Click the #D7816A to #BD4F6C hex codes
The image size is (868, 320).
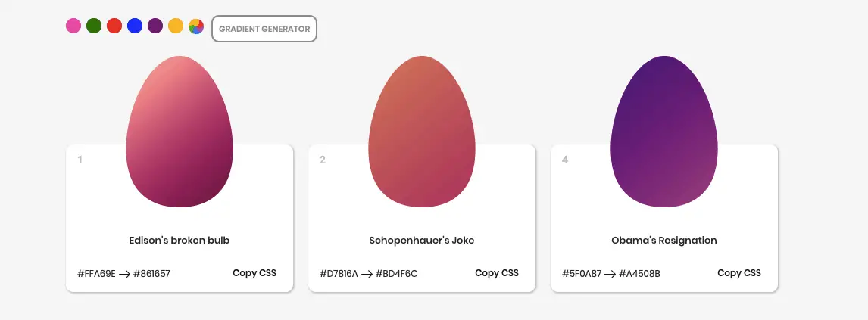click(x=369, y=274)
